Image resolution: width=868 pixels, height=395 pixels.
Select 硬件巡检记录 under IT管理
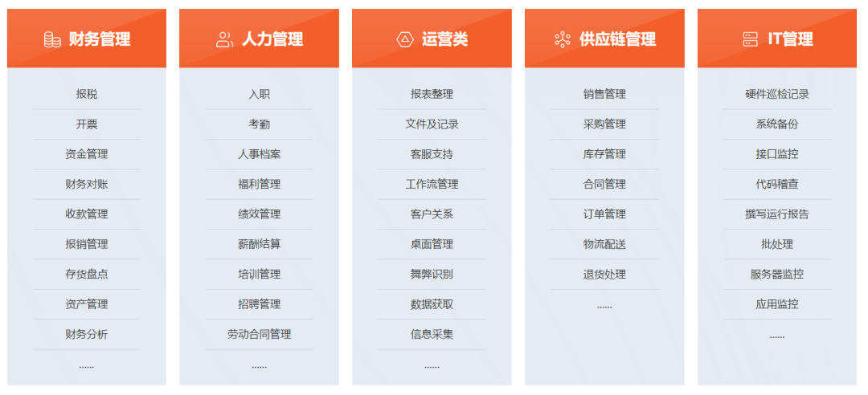click(777, 94)
